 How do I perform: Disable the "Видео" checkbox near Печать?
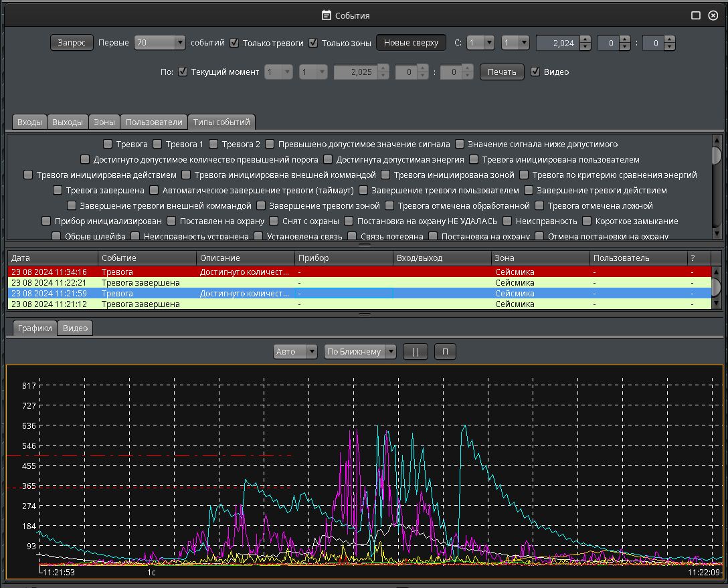click(x=535, y=72)
